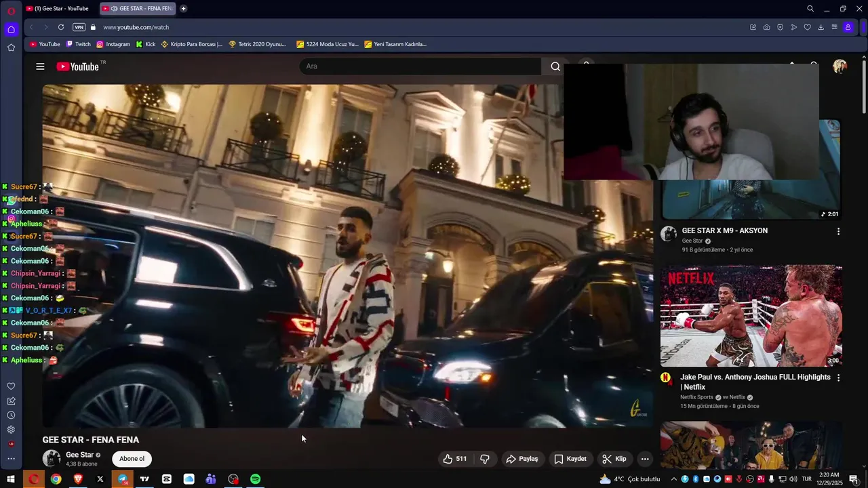Open Kripto Para Borsası bookmark
Image resolution: width=868 pixels, height=488 pixels.
coord(192,44)
